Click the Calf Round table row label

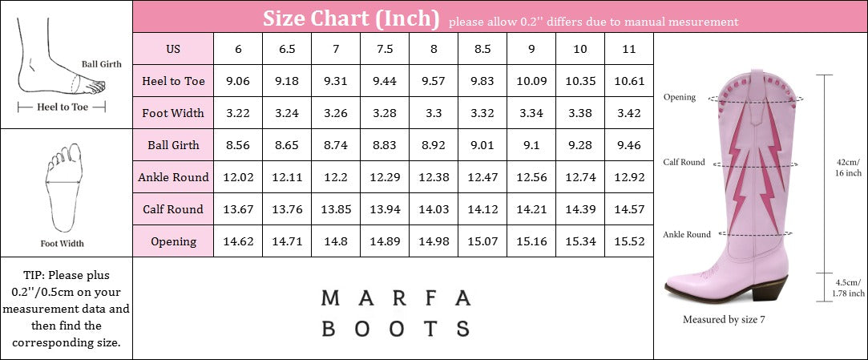point(172,209)
